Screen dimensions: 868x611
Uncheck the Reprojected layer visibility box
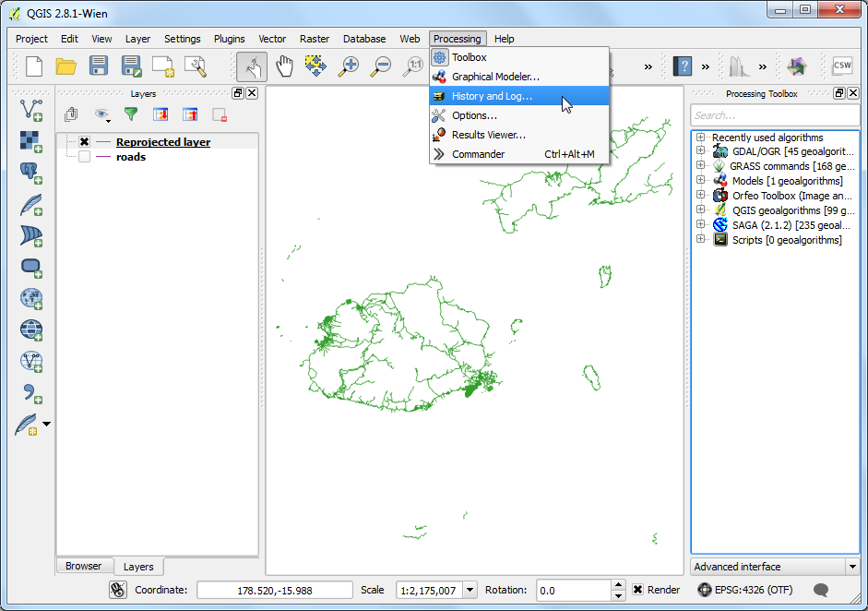tap(84, 142)
